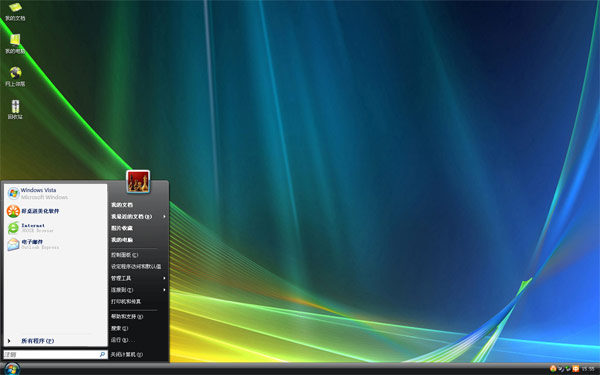Click the user account chess picture
This screenshot has height=375, width=600.
[138, 181]
